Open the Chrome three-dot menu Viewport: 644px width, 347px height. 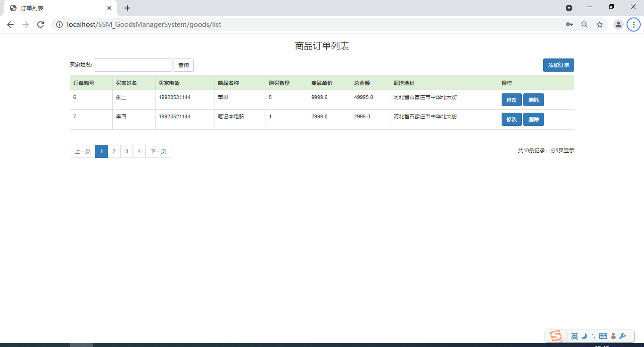click(634, 25)
